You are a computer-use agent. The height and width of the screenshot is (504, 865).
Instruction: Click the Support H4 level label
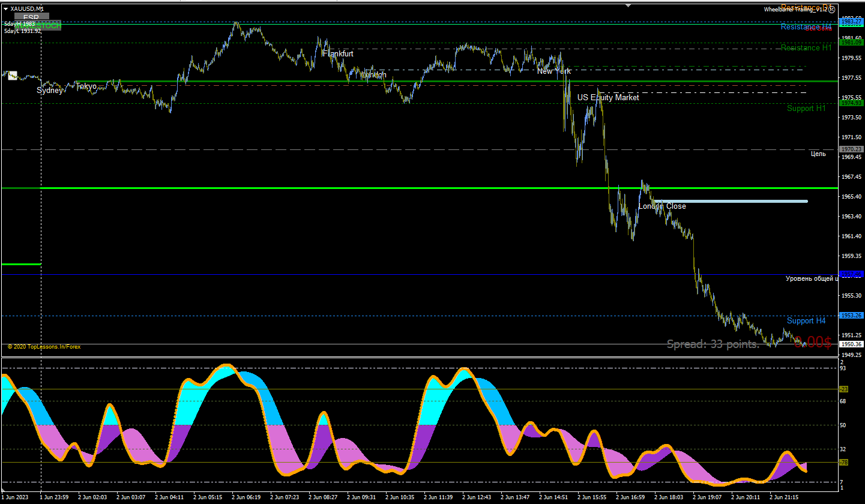pyautogui.click(x=806, y=320)
